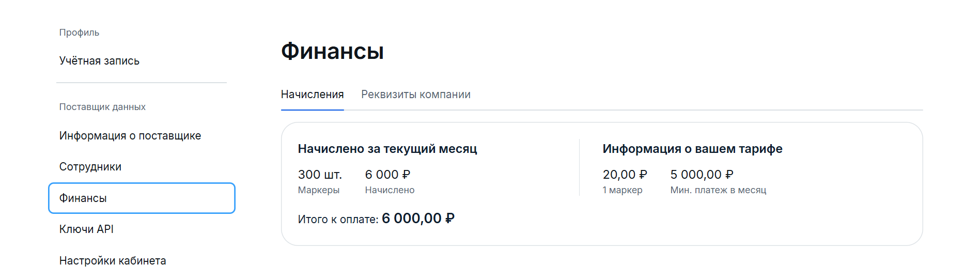980x280 pixels.
Task: Click the Итого к оплате total
Action: pyautogui.click(x=376, y=219)
